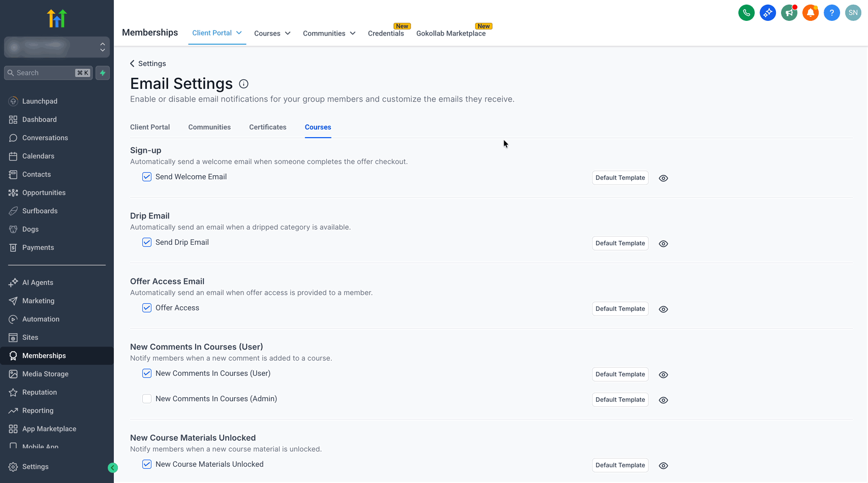Open Dogs in the sidebar
The height and width of the screenshot is (483, 868).
click(x=57, y=229)
